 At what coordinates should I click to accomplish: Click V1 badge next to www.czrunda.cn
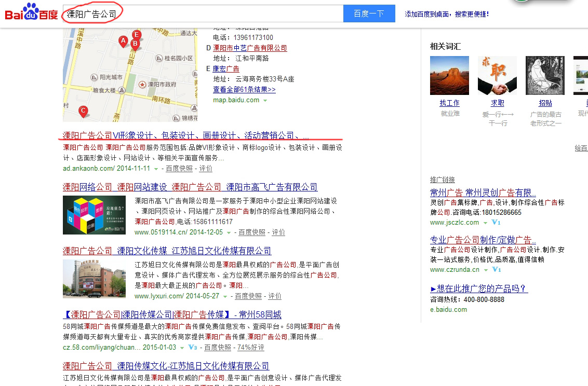[x=497, y=270]
